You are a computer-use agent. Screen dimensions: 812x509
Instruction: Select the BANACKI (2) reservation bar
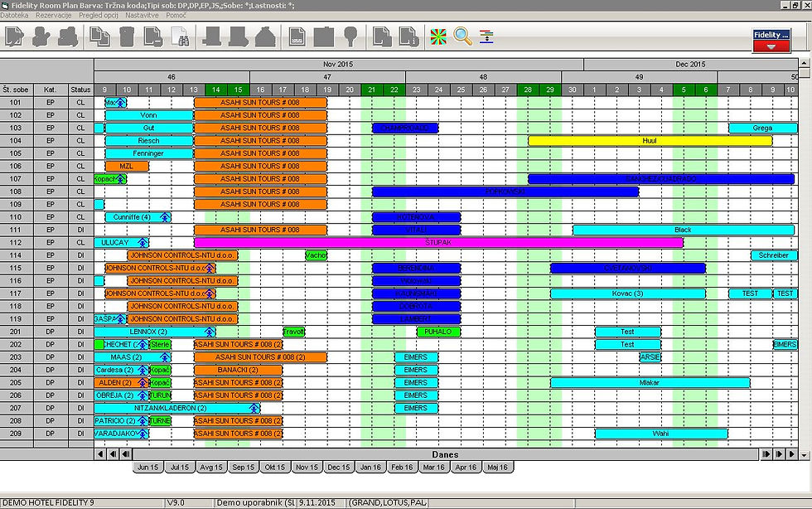pyautogui.click(x=239, y=370)
